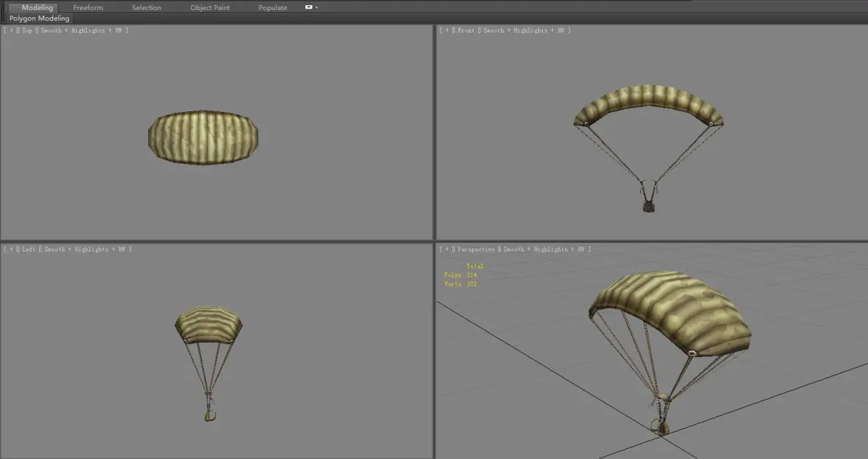The height and width of the screenshot is (459, 868).
Task: Open the Perspective viewport plus menu
Action: (446, 249)
